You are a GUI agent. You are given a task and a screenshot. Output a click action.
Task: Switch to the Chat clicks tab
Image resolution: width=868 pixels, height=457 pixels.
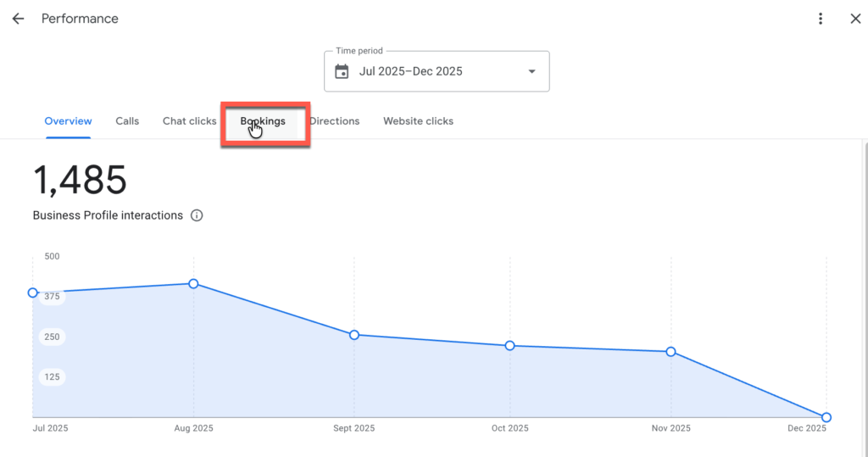point(190,121)
